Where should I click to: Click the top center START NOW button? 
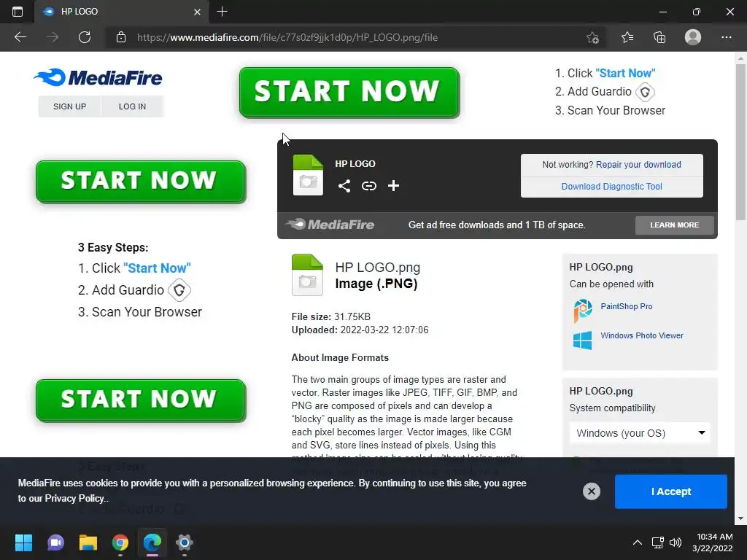pos(349,92)
